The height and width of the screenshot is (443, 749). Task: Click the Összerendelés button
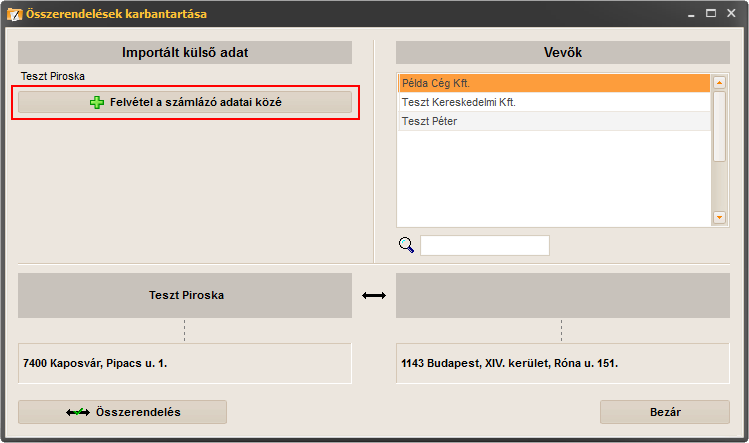[x=122, y=412]
